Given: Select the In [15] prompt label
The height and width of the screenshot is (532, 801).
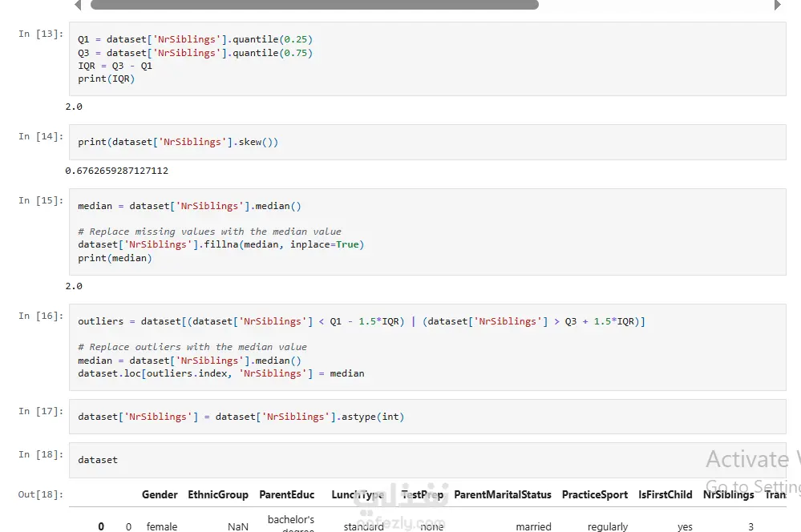Looking at the screenshot, I should tap(41, 200).
